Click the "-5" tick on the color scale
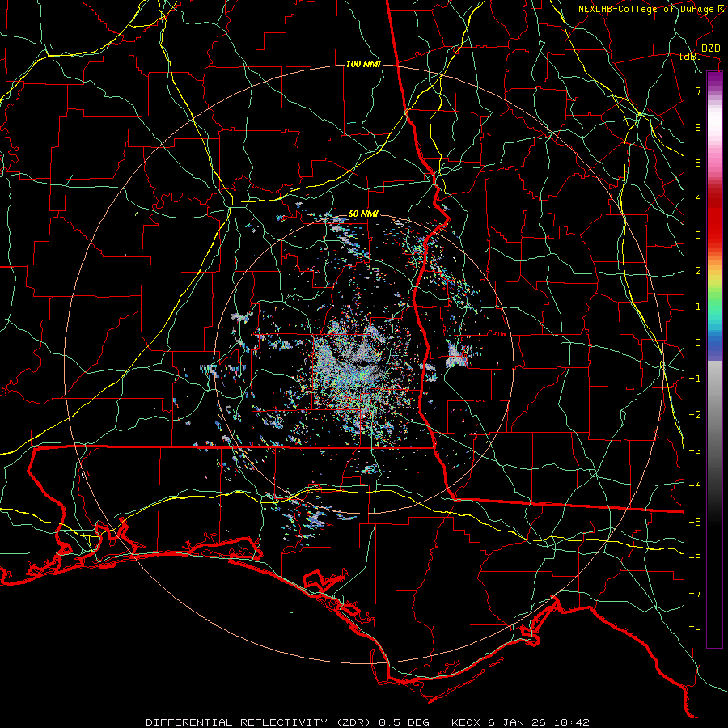Image resolution: width=728 pixels, height=728 pixels. tap(695, 523)
